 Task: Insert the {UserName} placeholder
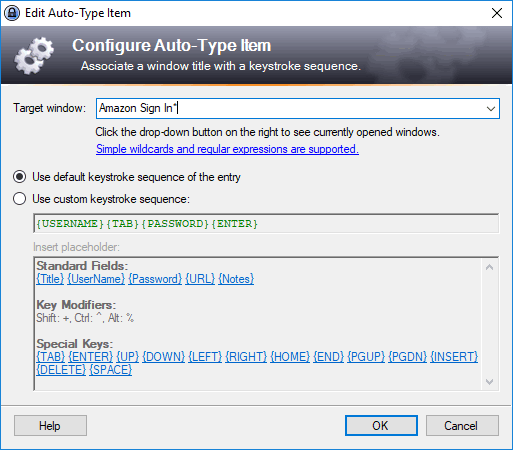click(96, 279)
